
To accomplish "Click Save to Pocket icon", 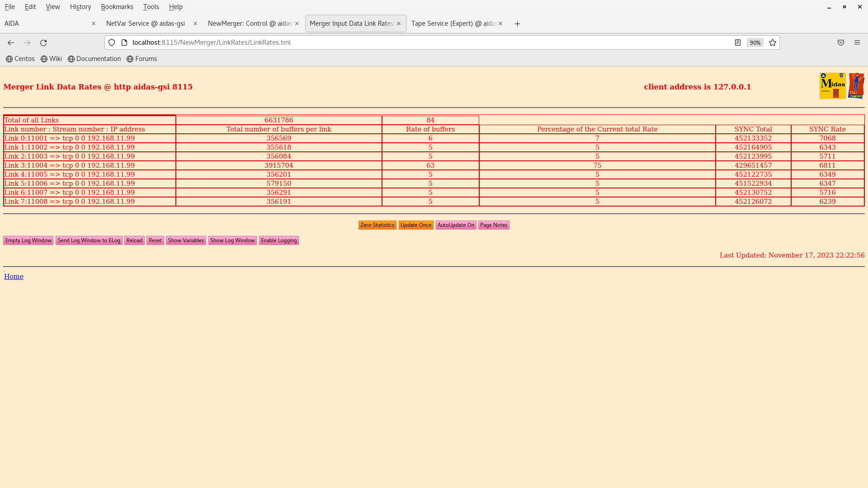I will pyautogui.click(x=841, y=42).
